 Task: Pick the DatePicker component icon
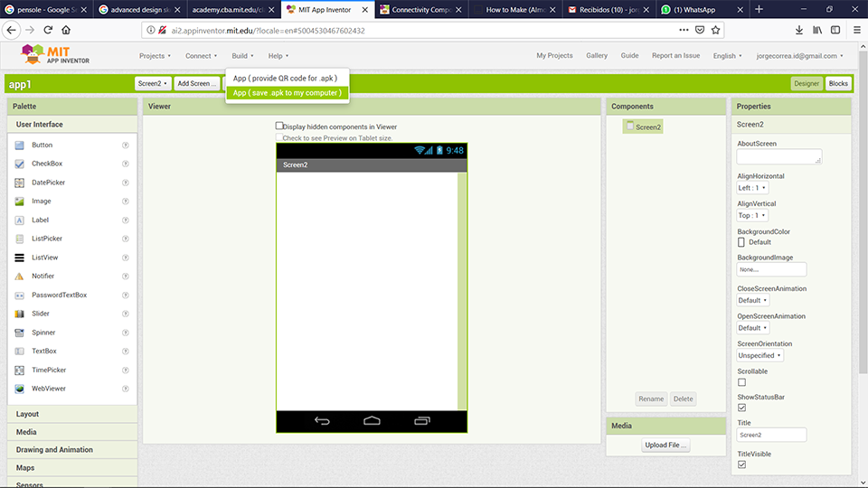click(19, 183)
